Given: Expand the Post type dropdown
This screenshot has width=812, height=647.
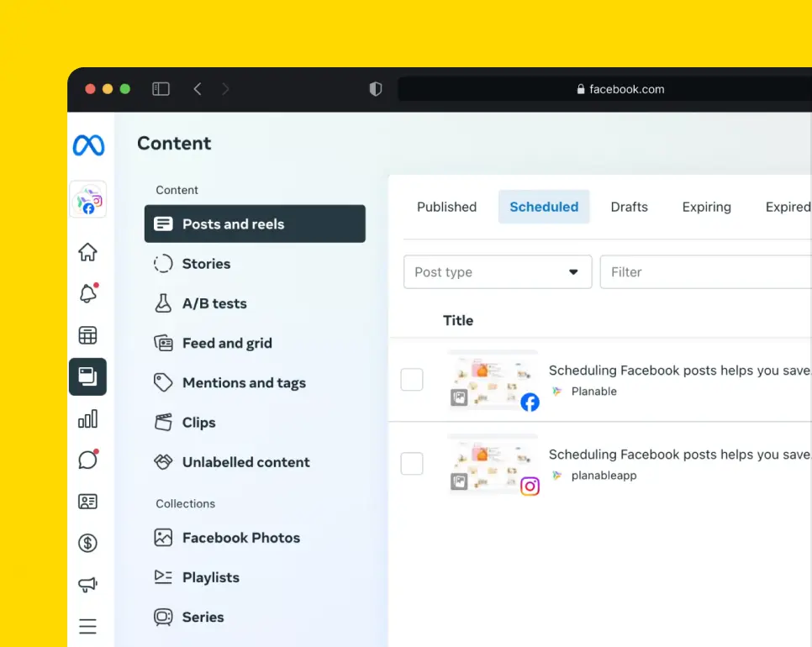Looking at the screenshot, I should 498,272.
